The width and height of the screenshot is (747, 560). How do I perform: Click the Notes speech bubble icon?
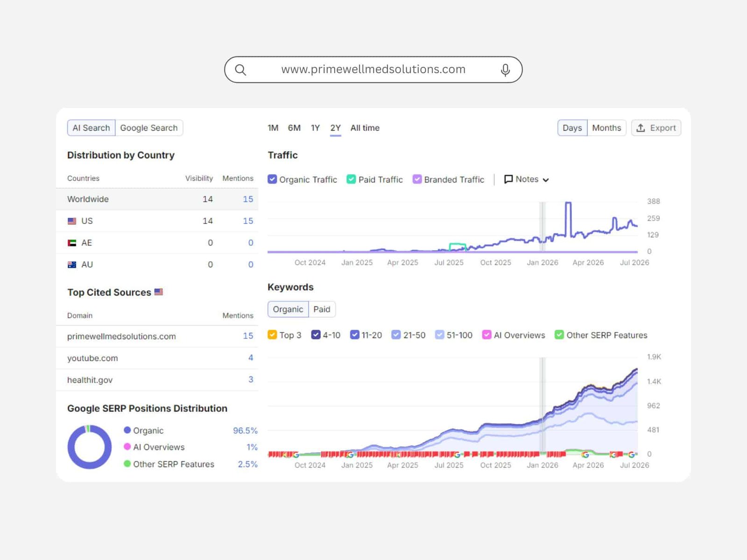tap(508, 179)
